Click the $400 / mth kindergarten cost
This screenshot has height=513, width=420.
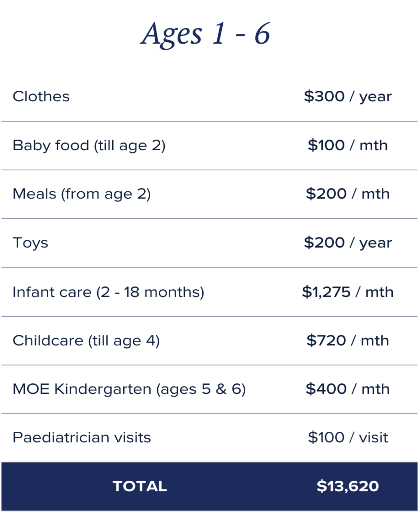pos(348,389)
